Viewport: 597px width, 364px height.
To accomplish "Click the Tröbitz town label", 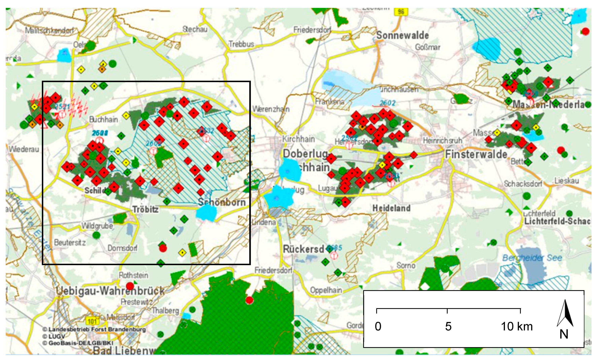I will pyautogui.click(x=145, y=209).
